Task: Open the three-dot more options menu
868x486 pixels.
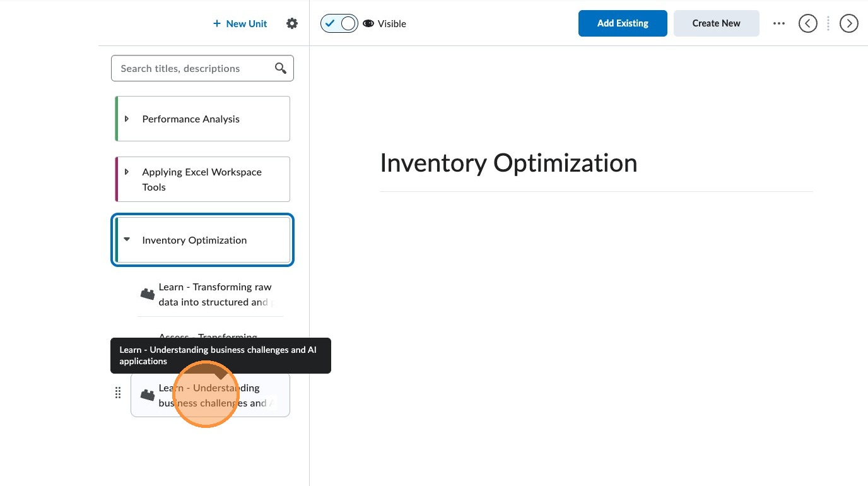Action: pos(779,23)
